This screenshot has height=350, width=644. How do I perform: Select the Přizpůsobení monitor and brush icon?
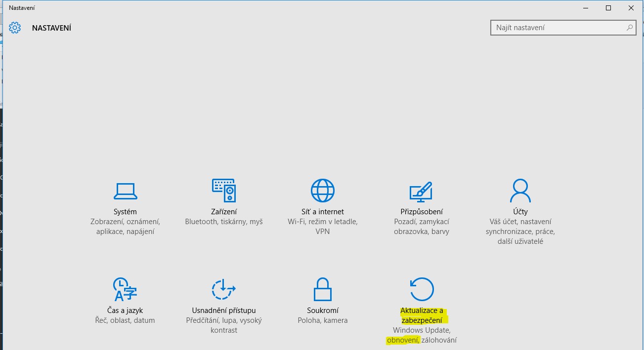pyautogui.click(x=421, y=191)
